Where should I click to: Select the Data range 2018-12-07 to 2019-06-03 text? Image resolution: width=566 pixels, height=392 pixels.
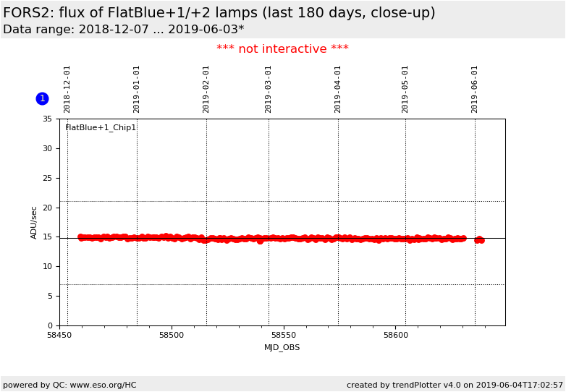pos(124,29)
